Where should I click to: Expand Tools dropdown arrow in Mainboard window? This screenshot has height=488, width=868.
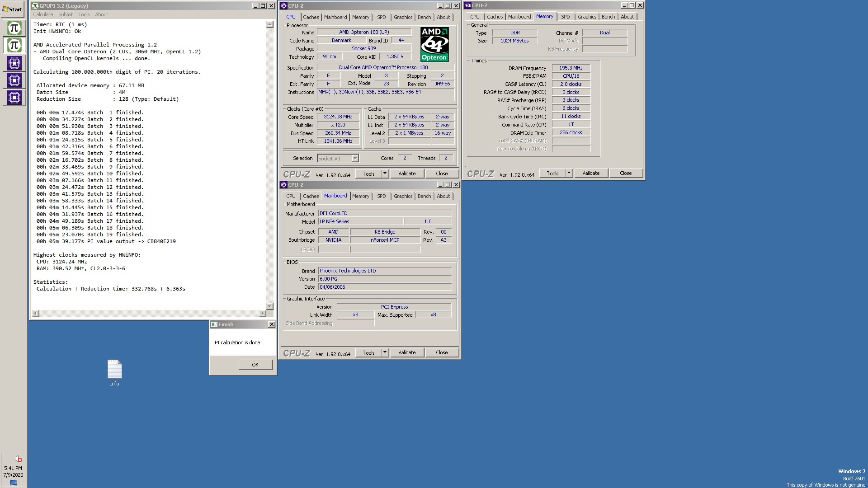point(385,352)
